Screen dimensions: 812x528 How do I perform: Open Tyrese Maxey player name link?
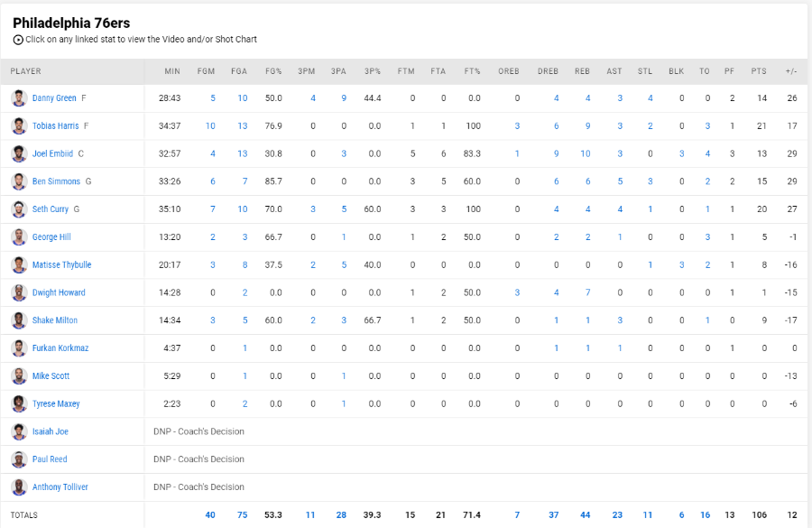(x=56, y=403)
